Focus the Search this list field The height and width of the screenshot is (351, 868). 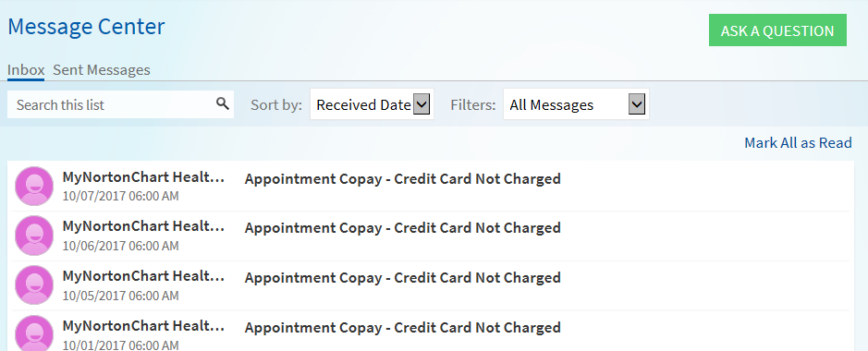[121, 104]
